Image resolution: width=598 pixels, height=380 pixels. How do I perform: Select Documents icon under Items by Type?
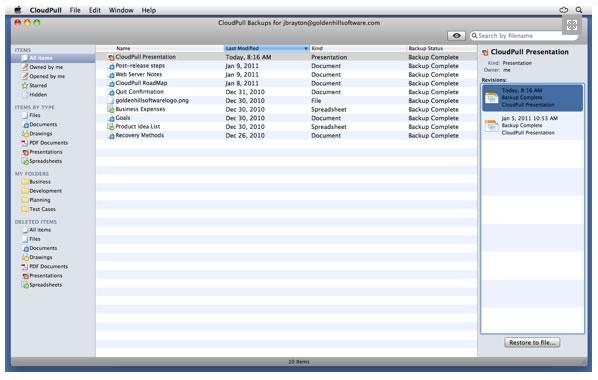pyautogui.click(x=25, y=125)
